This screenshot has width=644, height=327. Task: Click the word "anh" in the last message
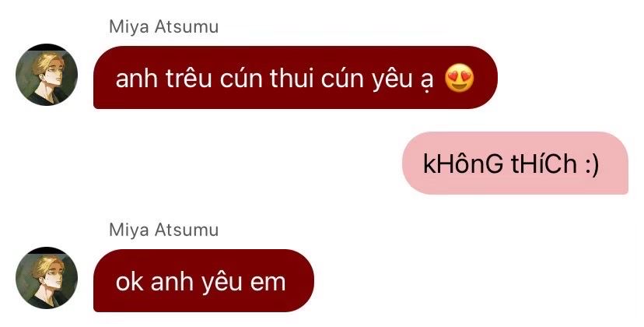pyautogui.click(x=172, y=282)
